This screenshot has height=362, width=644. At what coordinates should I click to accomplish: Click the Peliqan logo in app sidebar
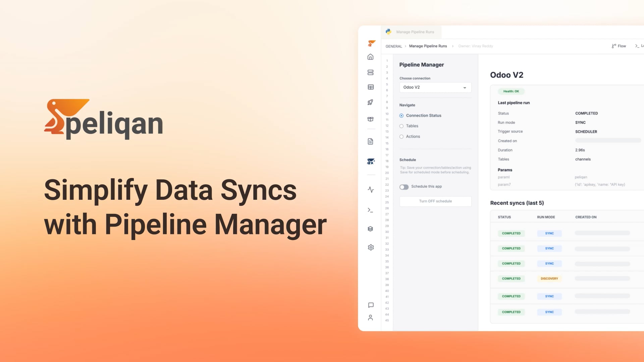(371, 43)
